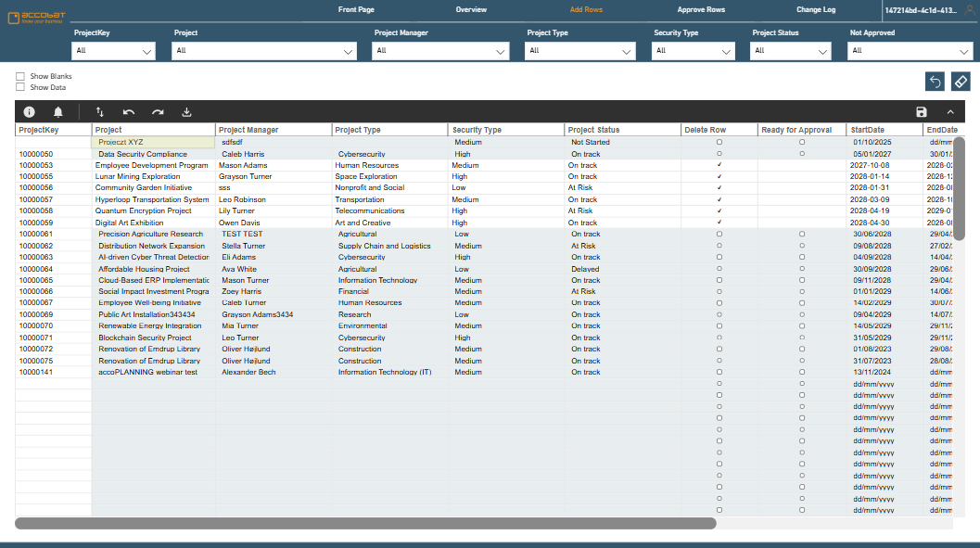Click the EndDate column header
The width and height of the screenshot is (980, 548).
point(941,130)
